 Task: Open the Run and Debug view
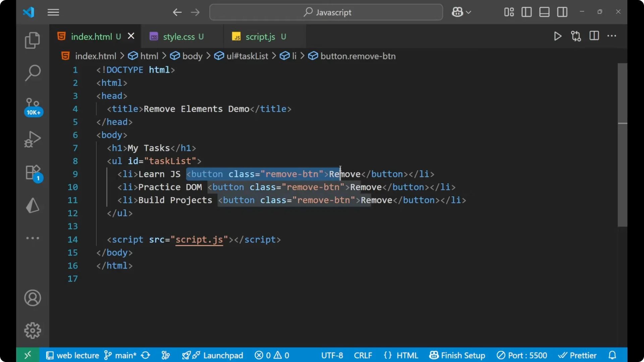(32, 139)
